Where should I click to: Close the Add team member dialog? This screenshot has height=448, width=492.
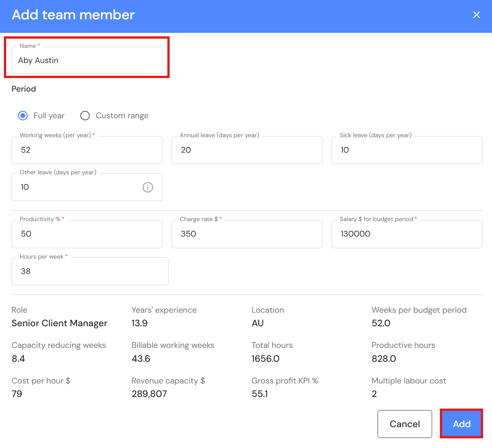(x=476, y=15)
